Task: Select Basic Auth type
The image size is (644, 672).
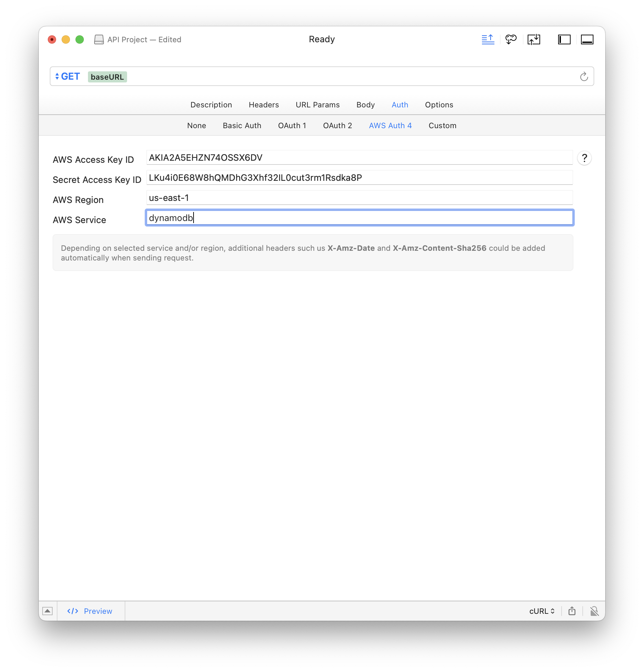Action: click(242, 125)
